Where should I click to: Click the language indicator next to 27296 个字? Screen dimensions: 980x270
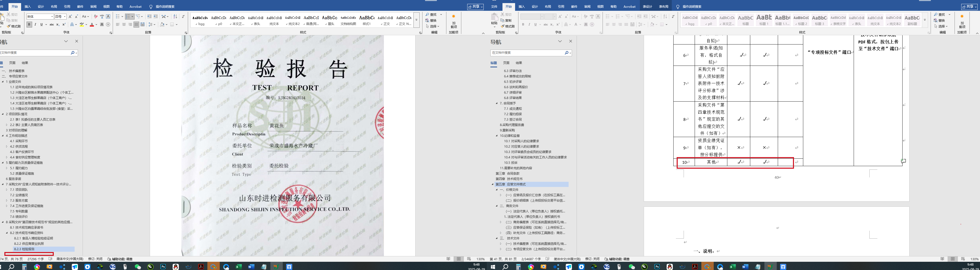(70, 259)
